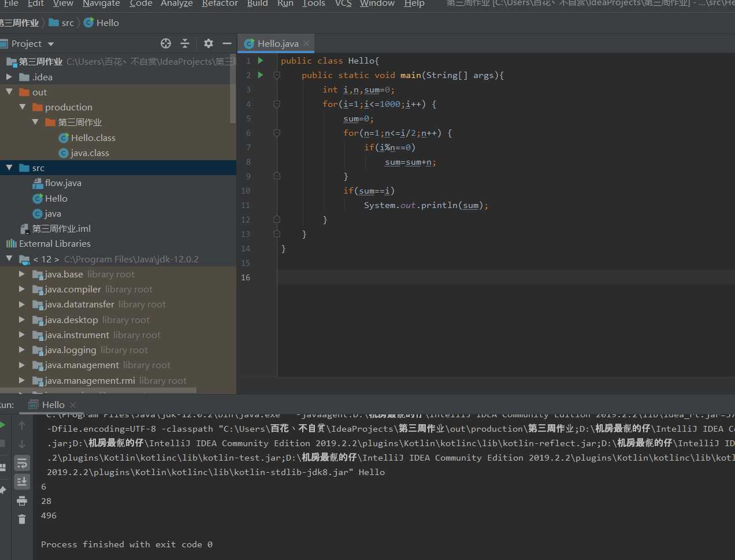The height and width of the screenshot is (560, 735).
Task: Open the Build menu
Action: pyautogui.click(x=257, y=3)
